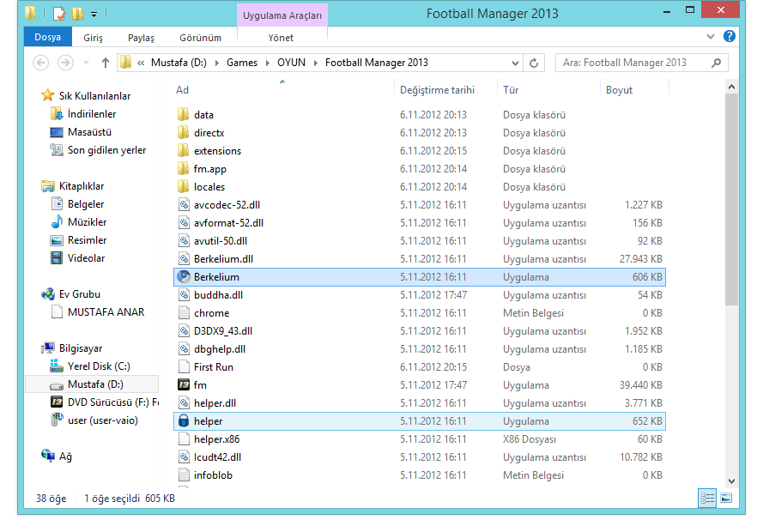Open İndirilenler in the sidebar
The width and height of the screenshot is (763, 532).
pyautogui.click(x=92, y=114)
